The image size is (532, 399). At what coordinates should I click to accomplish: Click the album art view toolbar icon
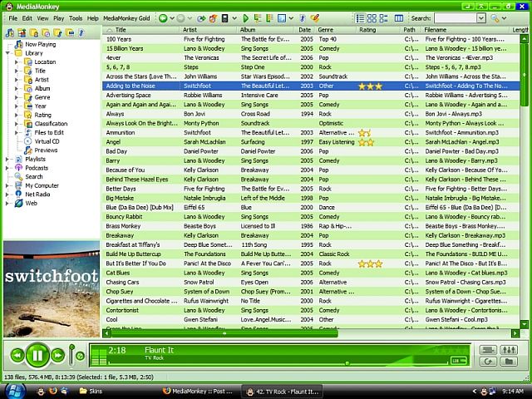[282, 18]
